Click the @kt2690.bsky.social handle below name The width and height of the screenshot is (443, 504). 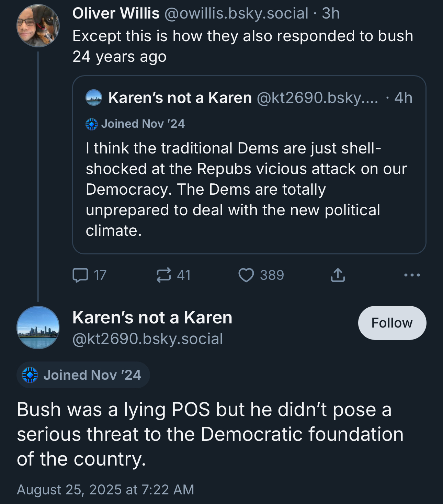pos(148,339)
